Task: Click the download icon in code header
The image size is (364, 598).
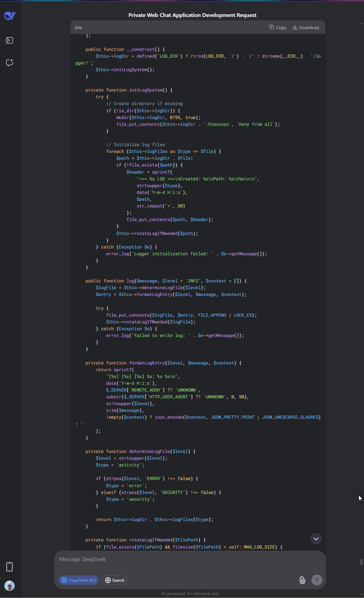Action: click(295, 27)
